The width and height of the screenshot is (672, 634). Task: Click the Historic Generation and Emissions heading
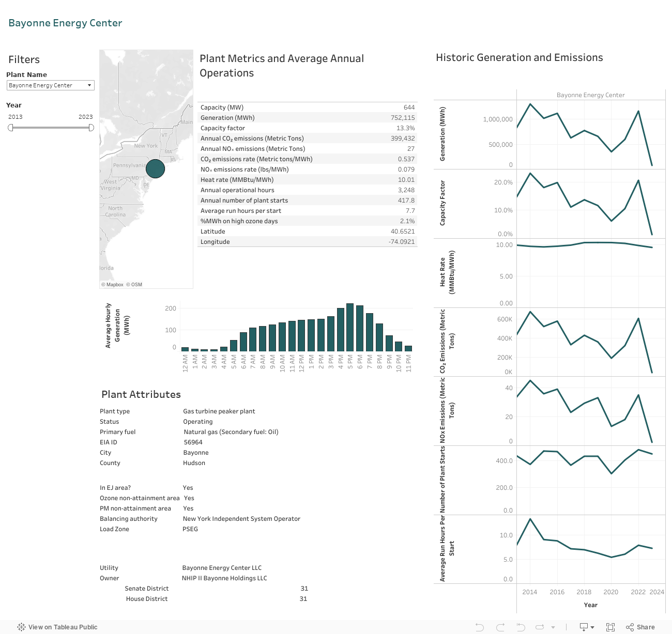coord(520,57)
